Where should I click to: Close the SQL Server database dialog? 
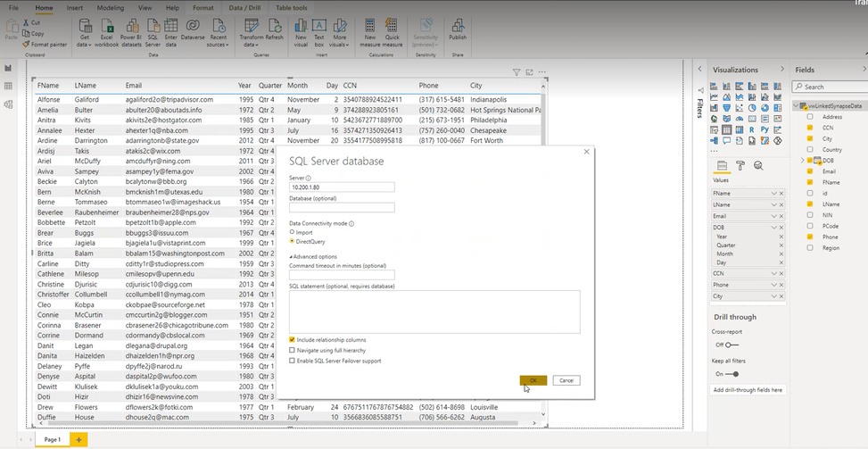click(586, 152)
